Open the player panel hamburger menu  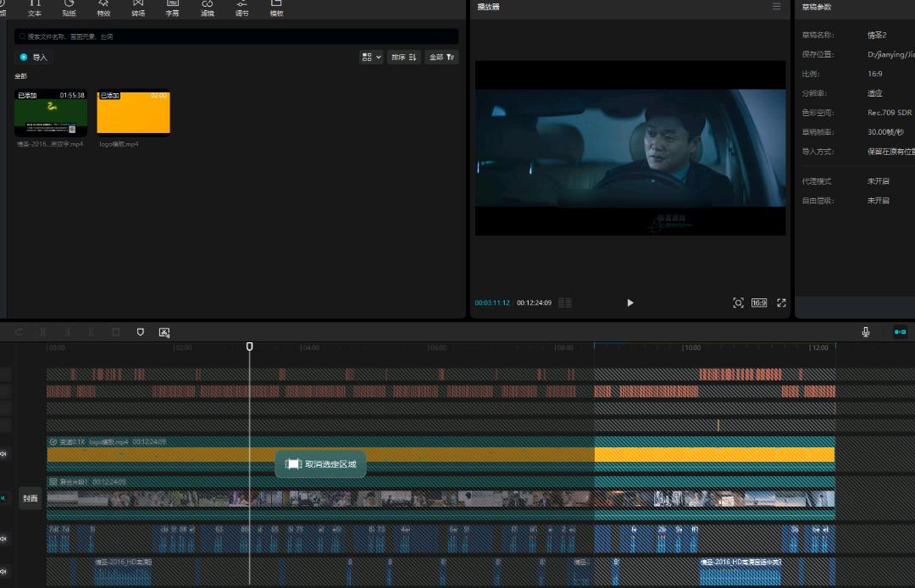[x=777, y=7]
